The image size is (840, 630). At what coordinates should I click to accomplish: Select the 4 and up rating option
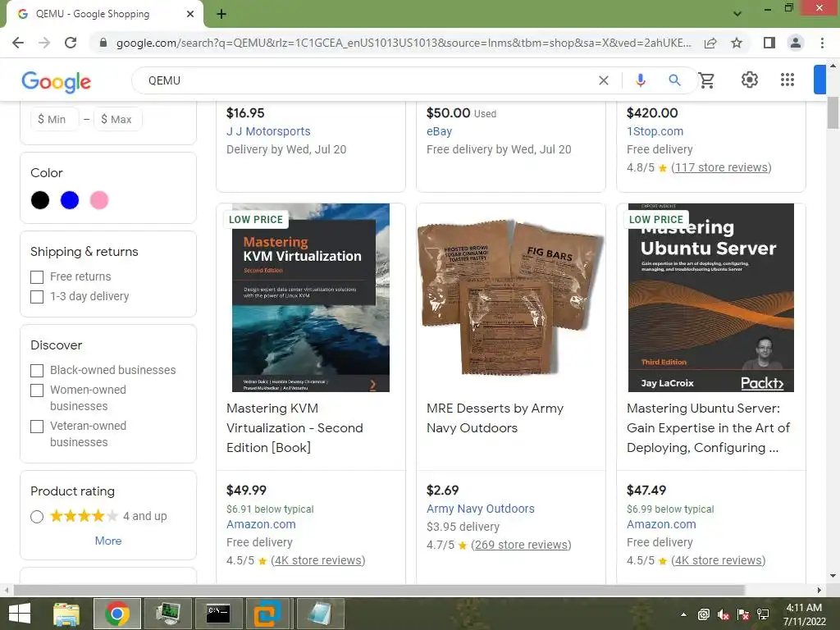[37, 517]
